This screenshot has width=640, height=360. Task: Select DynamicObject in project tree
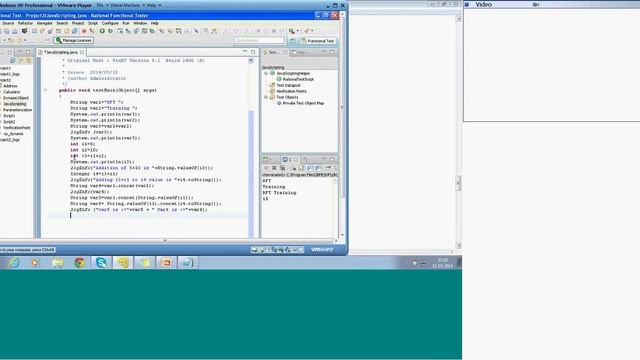click(x=16, y=98)
